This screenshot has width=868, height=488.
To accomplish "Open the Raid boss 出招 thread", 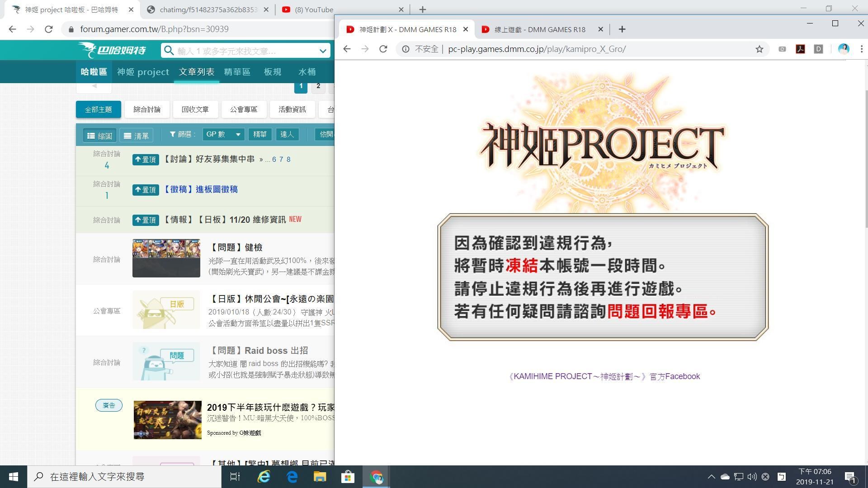I will tap(259, 350).
